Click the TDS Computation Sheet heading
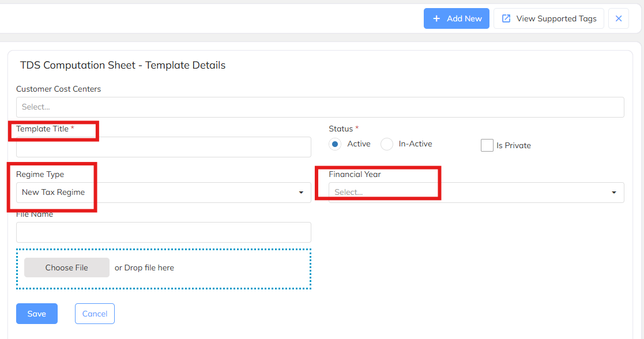The image size is (644, 339). click(x=123, y=65)
